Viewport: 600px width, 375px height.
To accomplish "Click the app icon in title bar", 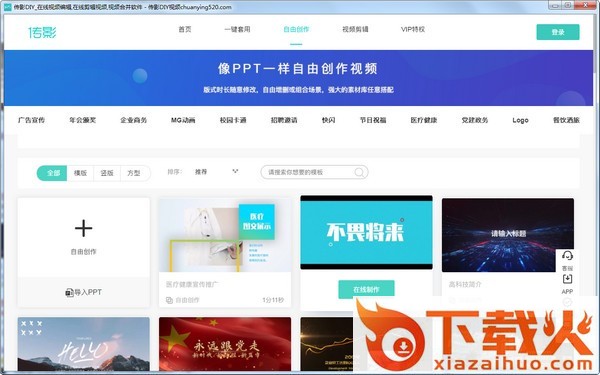I will 7,7.
